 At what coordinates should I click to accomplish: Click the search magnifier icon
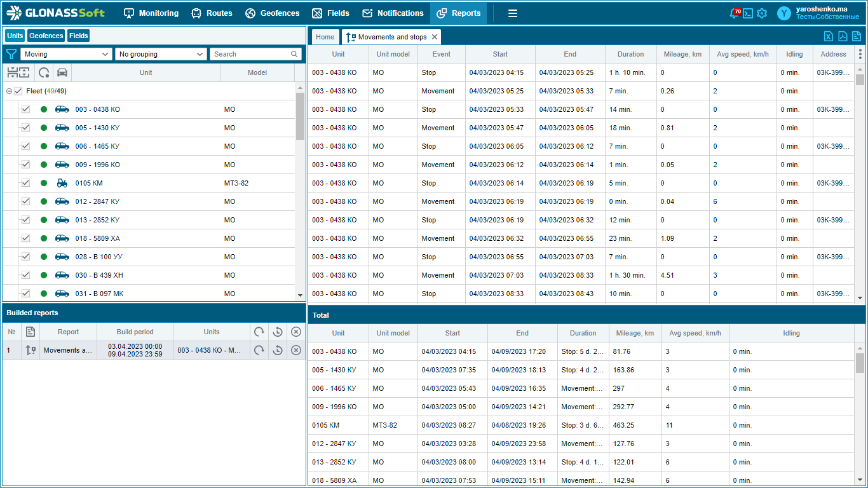click(294, 54)
